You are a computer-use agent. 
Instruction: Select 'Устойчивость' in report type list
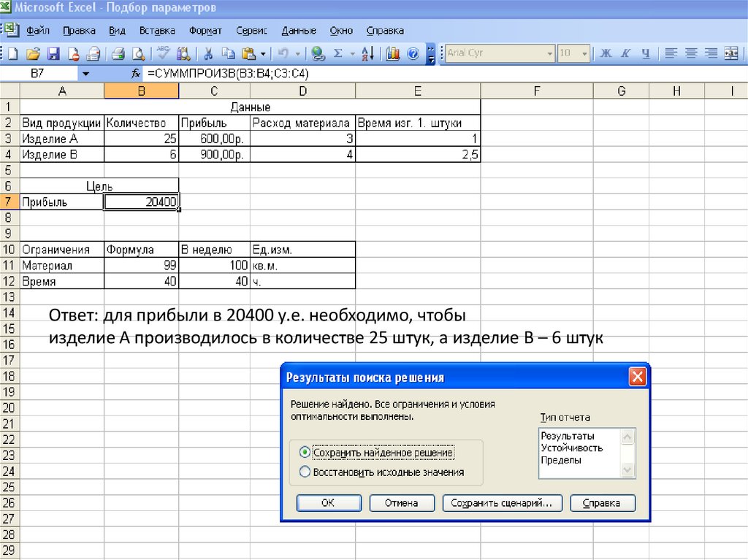point(571,448)
